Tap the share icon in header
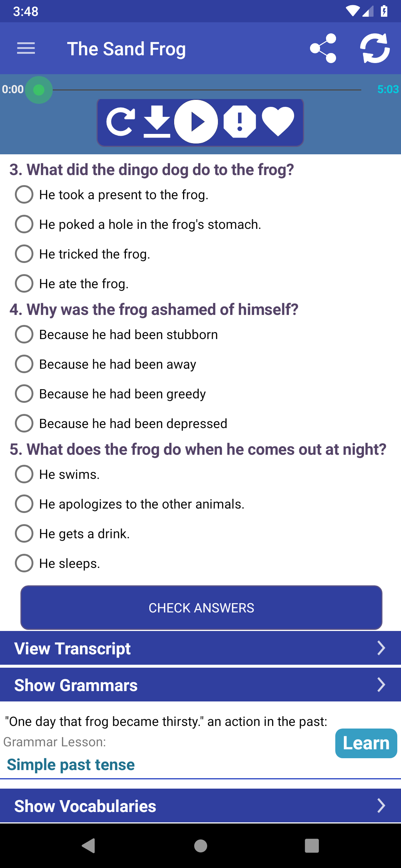 point(323,48)
